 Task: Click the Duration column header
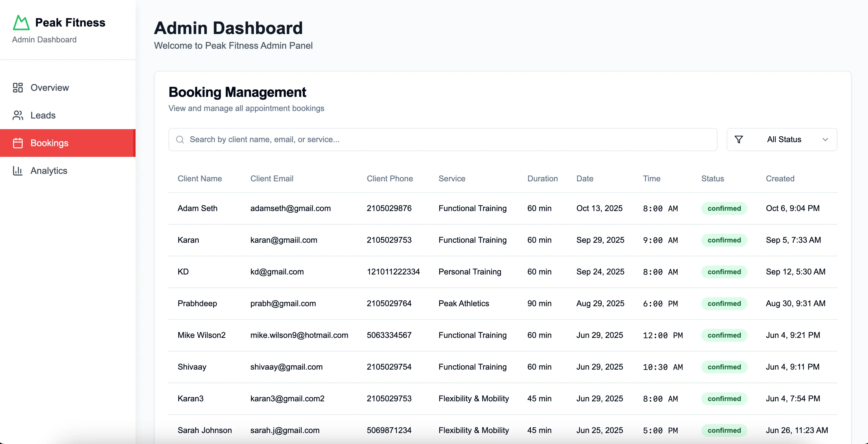point(542,178)
